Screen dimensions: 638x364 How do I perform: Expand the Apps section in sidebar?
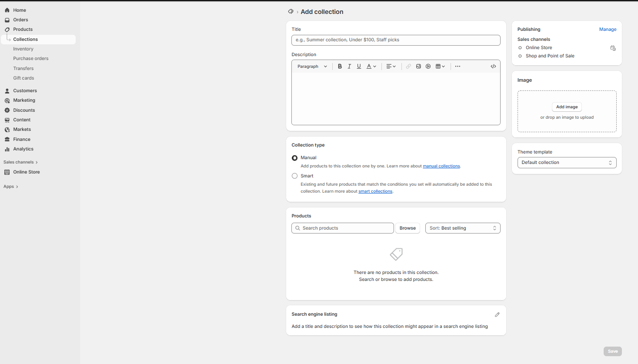point(11,187)
